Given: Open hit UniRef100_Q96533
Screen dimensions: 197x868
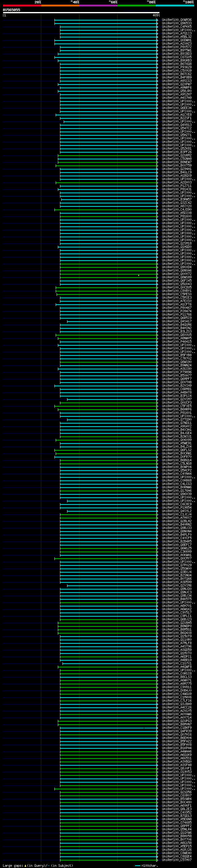Looking at the screenshot, I should [x=177, y=23].
